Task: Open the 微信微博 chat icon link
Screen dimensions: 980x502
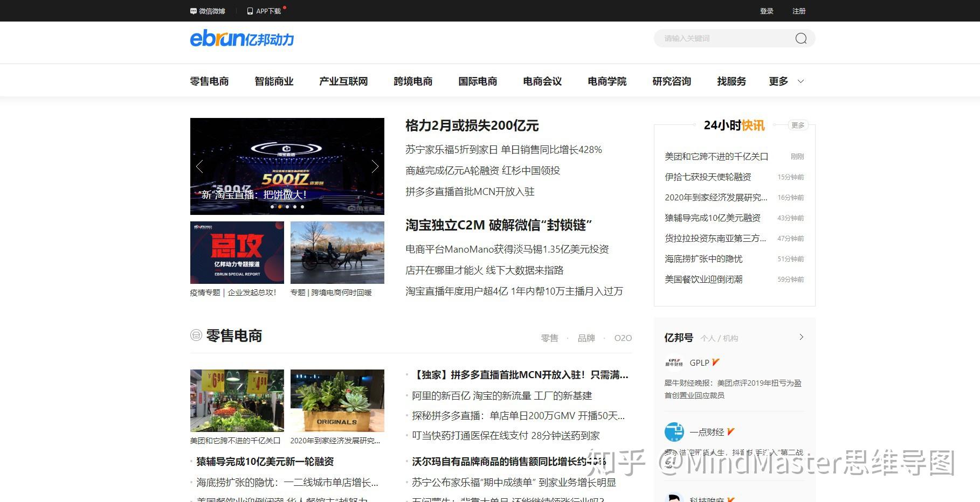Action: [x=194, y=11]
